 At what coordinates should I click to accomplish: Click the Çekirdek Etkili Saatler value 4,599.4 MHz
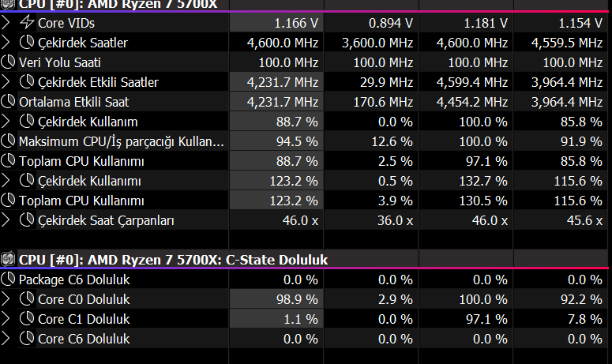point(472,82)
